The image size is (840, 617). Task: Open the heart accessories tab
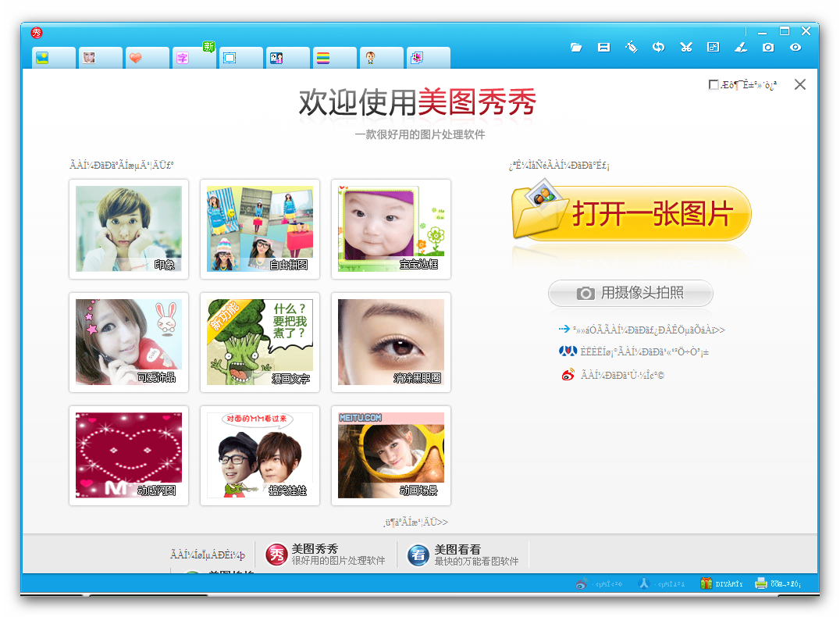(147, 58)
